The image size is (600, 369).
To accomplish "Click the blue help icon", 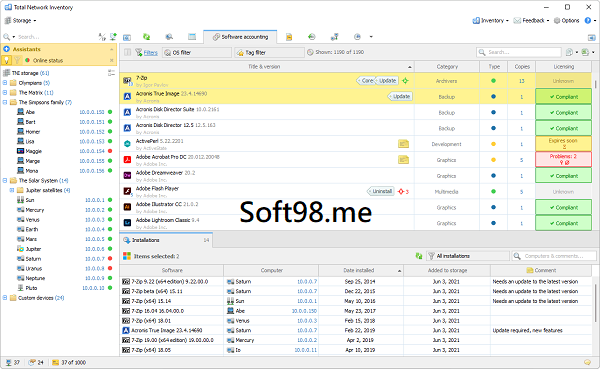I will click(x=588, y=20).
